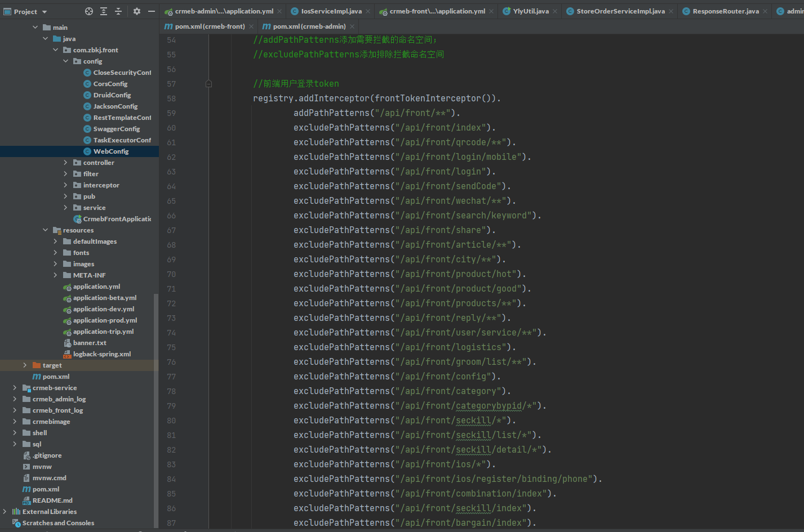Switch to YlyUtil.java tab
This screenshot has width=804, height=532.
point(531,11)
